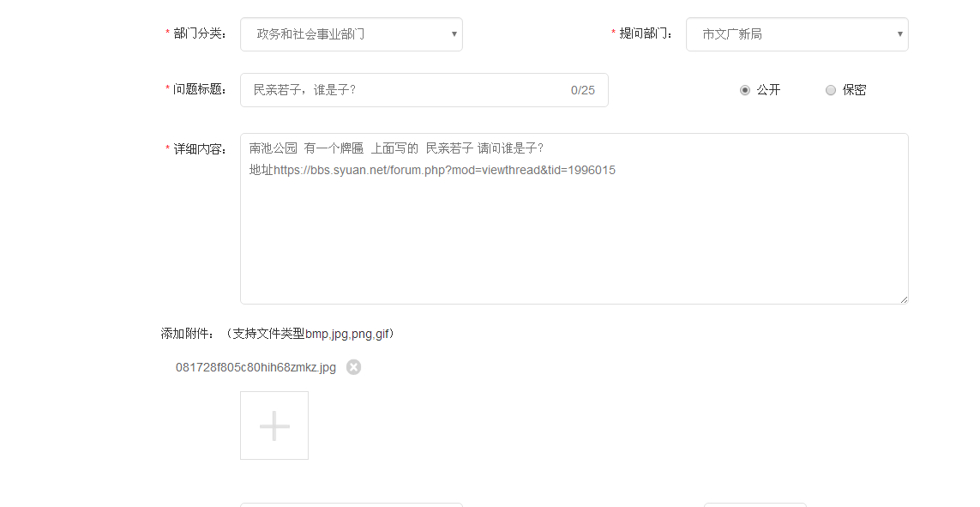Select the 公开 radio button
Image resolution: width=980 pixels, height=507 pixels.
(x=745, y=89)
